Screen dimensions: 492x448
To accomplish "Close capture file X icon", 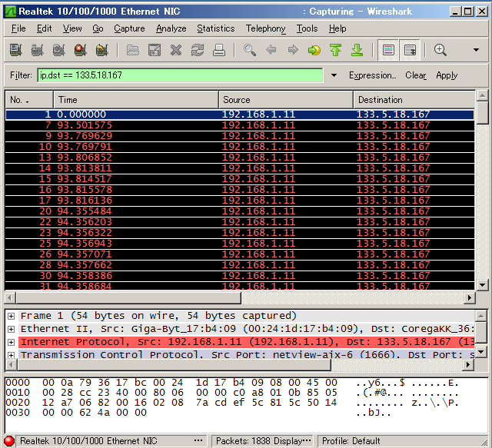I will click(x=176, y=50).
